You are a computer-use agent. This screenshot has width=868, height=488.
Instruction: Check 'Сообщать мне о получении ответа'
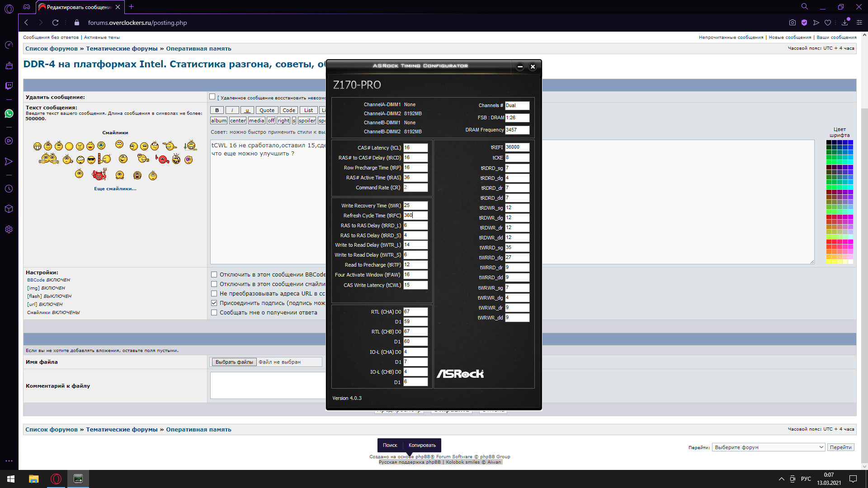point(214,312)
